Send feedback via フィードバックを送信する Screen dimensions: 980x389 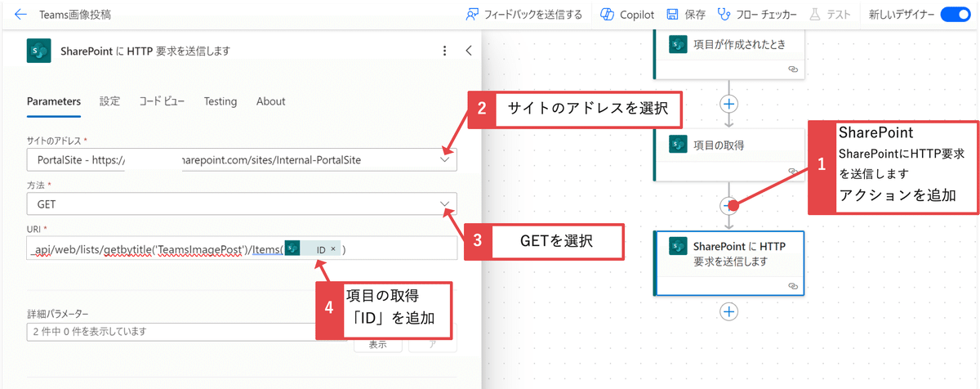[523, 15]
